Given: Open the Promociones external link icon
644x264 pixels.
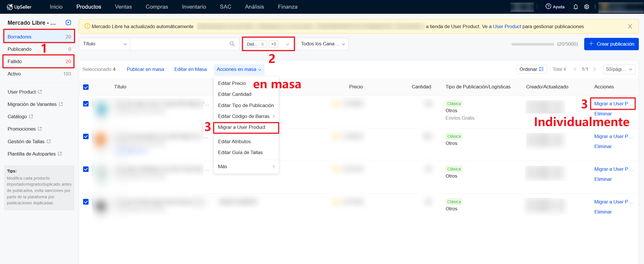Looking at the screenshot, I should click(40, 129).
